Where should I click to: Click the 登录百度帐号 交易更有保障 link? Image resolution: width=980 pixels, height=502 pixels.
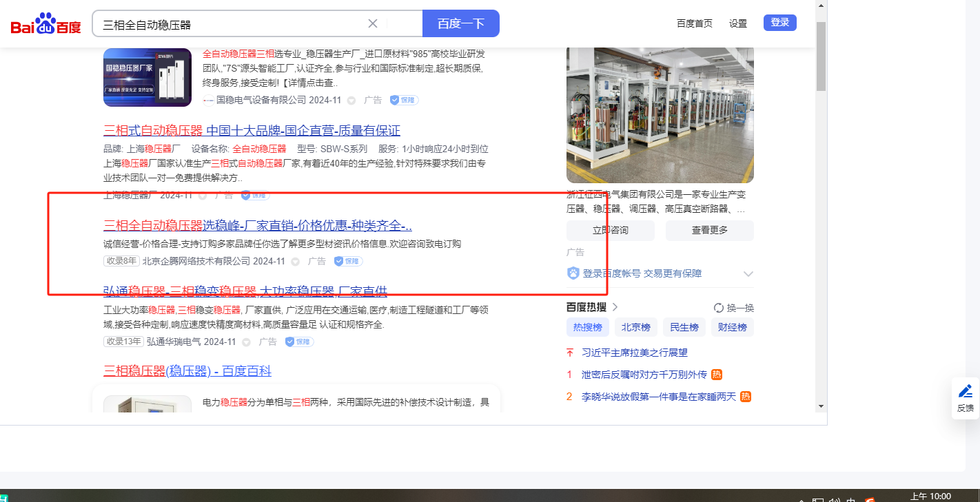(642, 273)
